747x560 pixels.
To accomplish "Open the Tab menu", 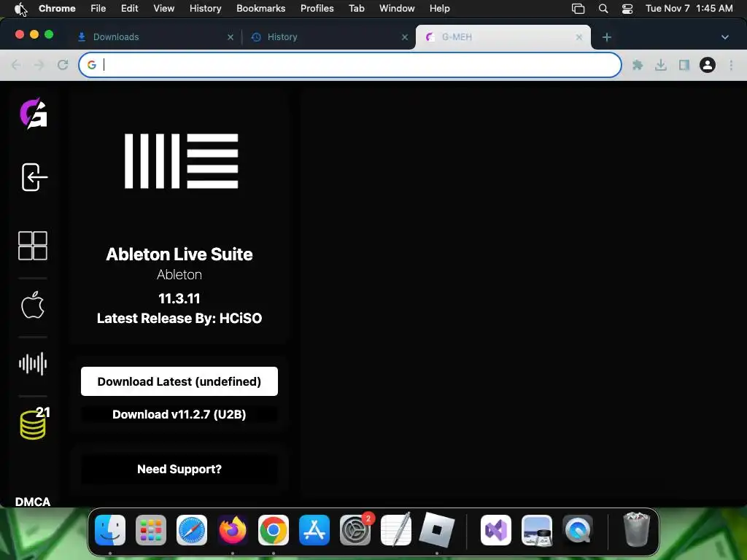I will click(356, 9).
